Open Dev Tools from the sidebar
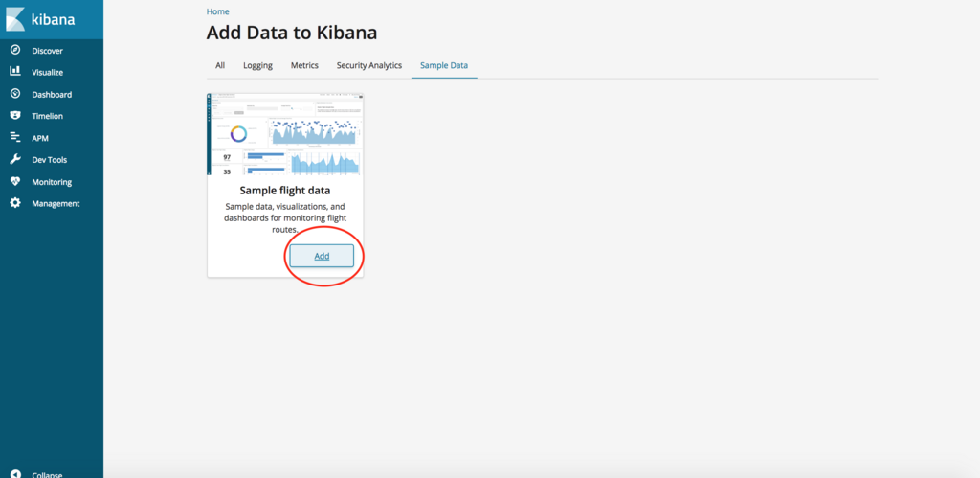This screenshot has width=980, height=478. [52, 160]
